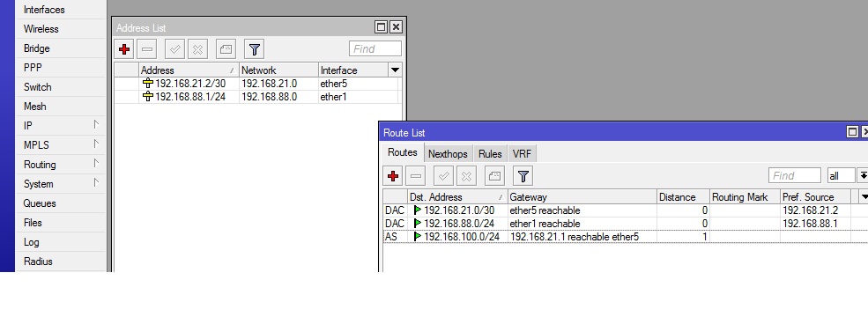Sort by Network column header
This screenshot has height=317, width=868.
(x=278, y=70)
